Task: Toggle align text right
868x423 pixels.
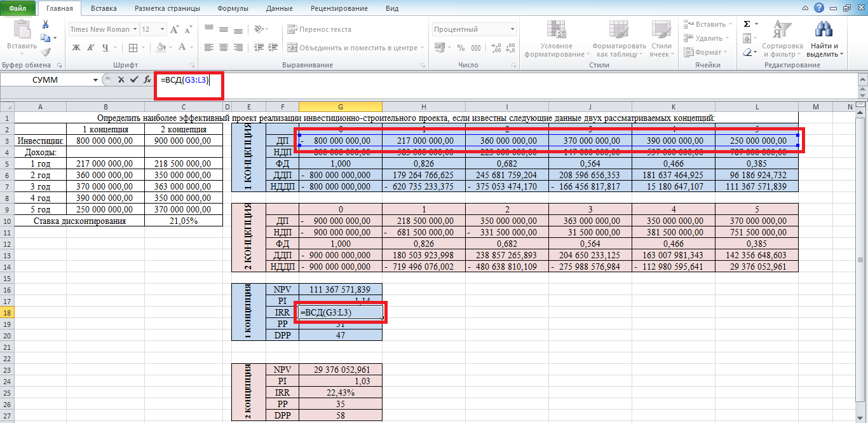Action: pyautogui.click(x=238, y=48)
